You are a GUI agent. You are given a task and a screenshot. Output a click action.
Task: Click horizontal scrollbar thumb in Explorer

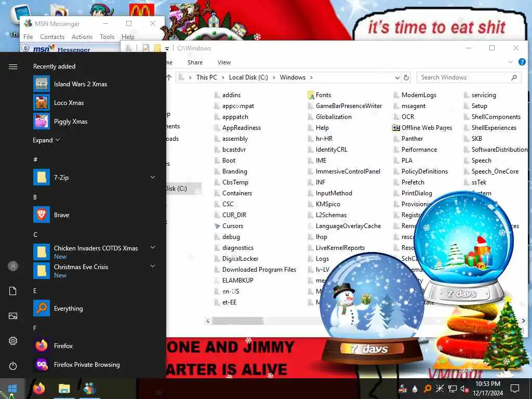pyautogui.click(x=237, y=321)
